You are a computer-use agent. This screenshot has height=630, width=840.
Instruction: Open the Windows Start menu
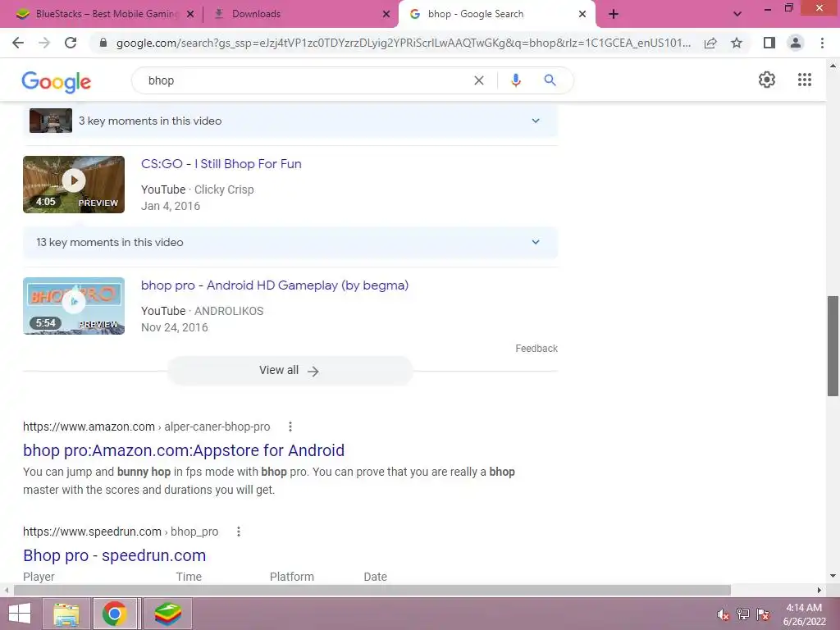pyautogui.click(x=20, y=614)
